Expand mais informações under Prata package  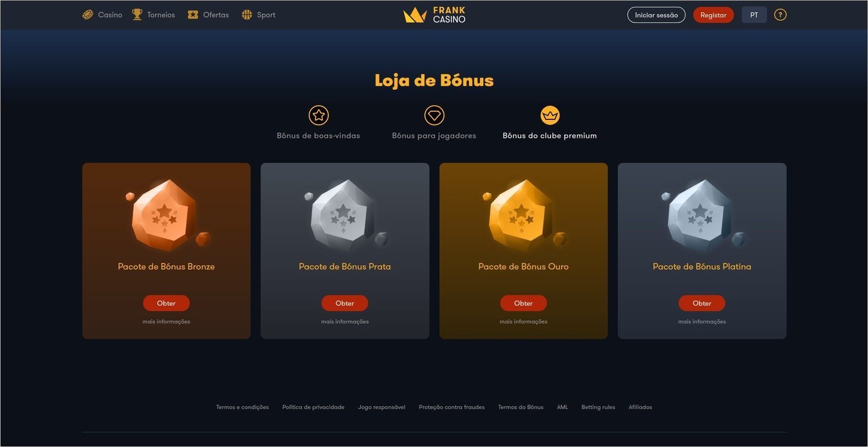point(345,321)
